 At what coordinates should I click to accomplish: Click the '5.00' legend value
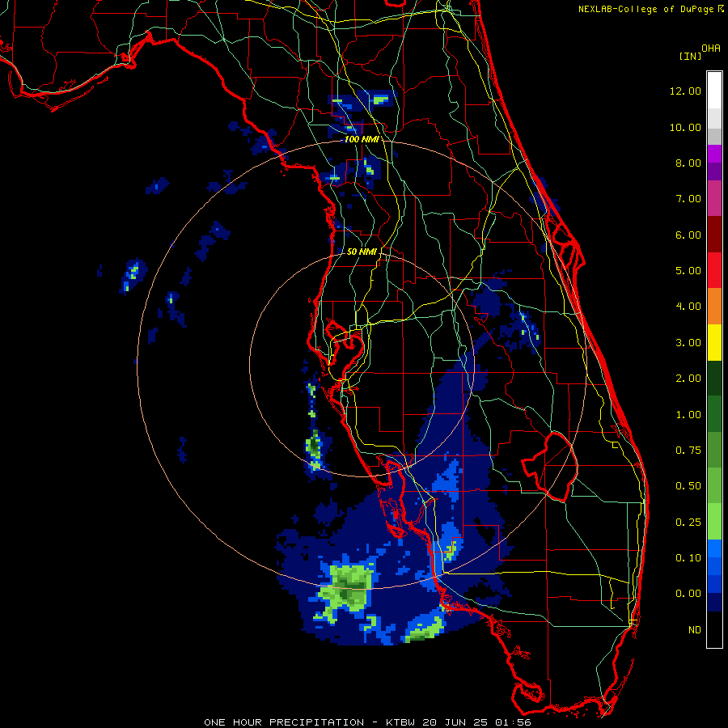(x=688, y=271)
